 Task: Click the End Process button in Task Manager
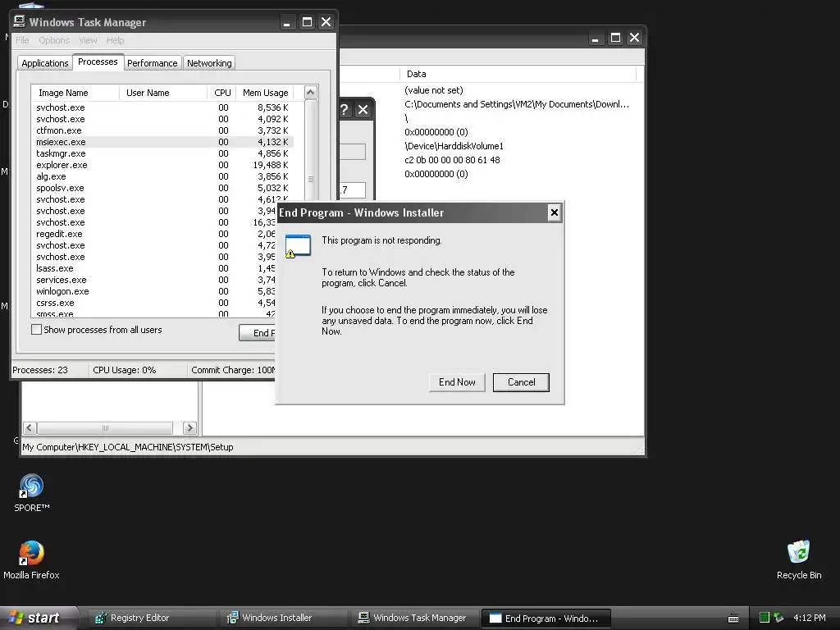[257, 333]
